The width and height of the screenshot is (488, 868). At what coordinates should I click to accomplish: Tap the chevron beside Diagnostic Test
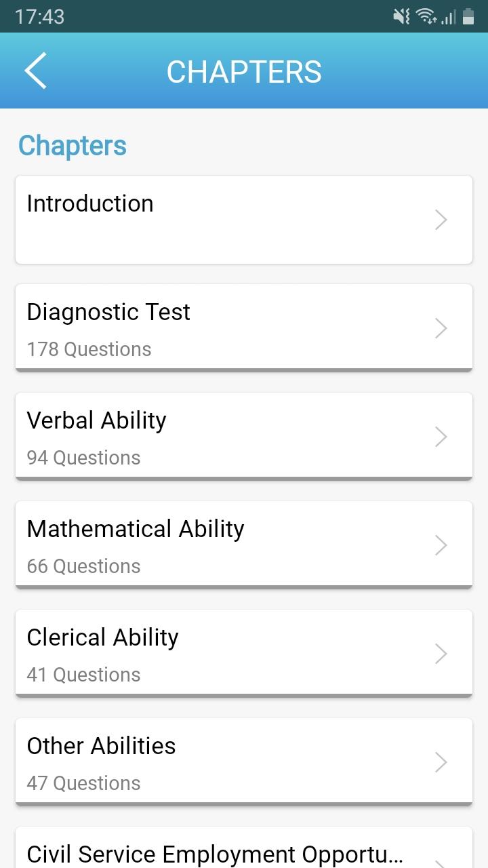(441, 328)
